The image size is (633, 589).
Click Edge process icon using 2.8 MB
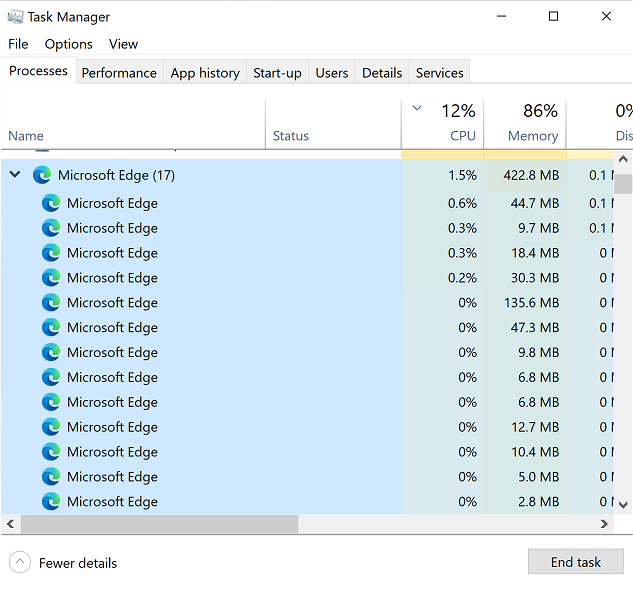[51, 502]
